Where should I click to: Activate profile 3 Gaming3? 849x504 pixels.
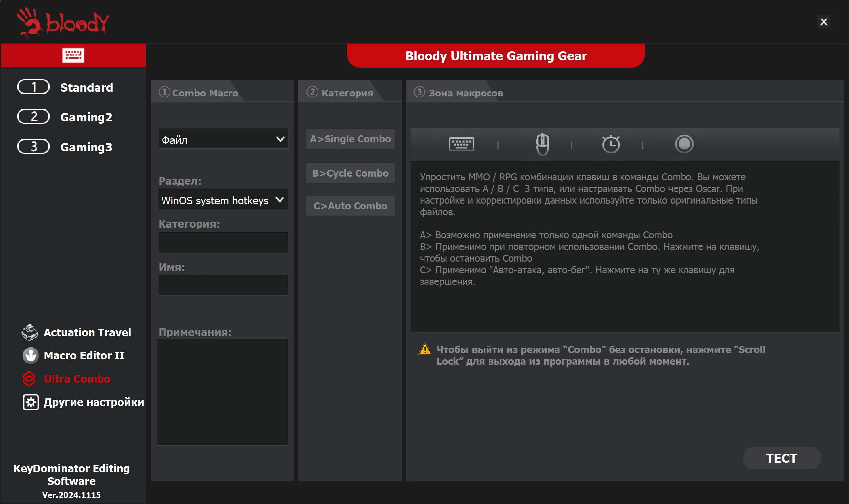(x=33, y=147)
